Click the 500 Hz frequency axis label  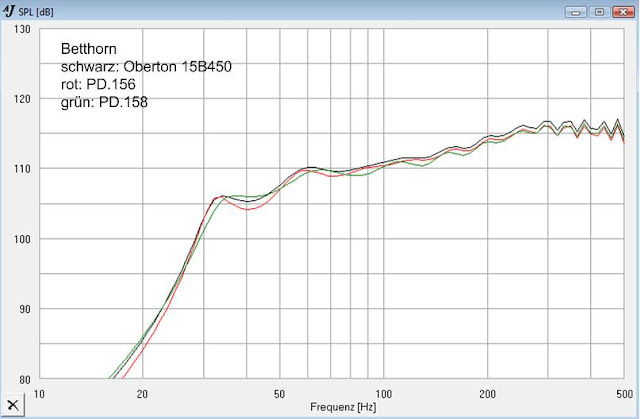point(624,394)
